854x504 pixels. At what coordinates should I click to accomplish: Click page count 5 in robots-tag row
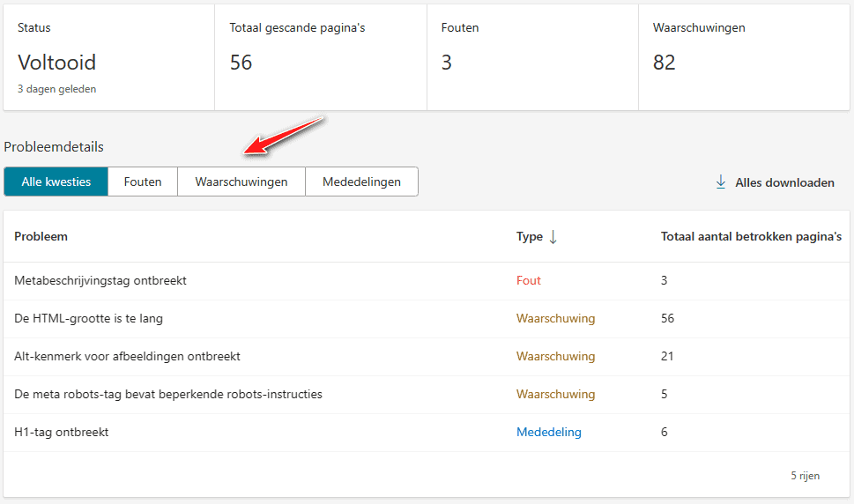664,394
